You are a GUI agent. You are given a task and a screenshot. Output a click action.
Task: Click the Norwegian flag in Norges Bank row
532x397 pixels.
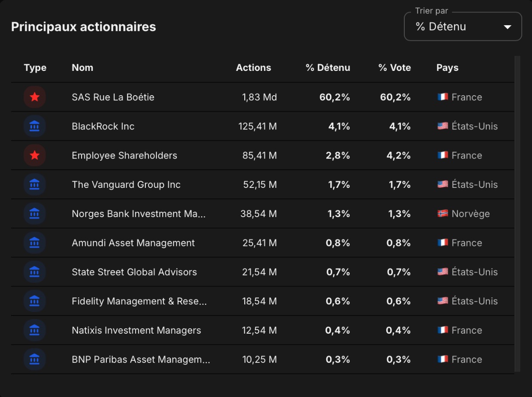442,214
